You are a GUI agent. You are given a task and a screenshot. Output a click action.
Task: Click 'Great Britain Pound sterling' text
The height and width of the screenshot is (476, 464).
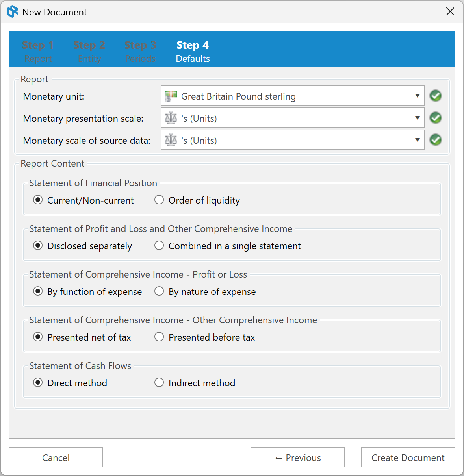(x=238, y=96)
